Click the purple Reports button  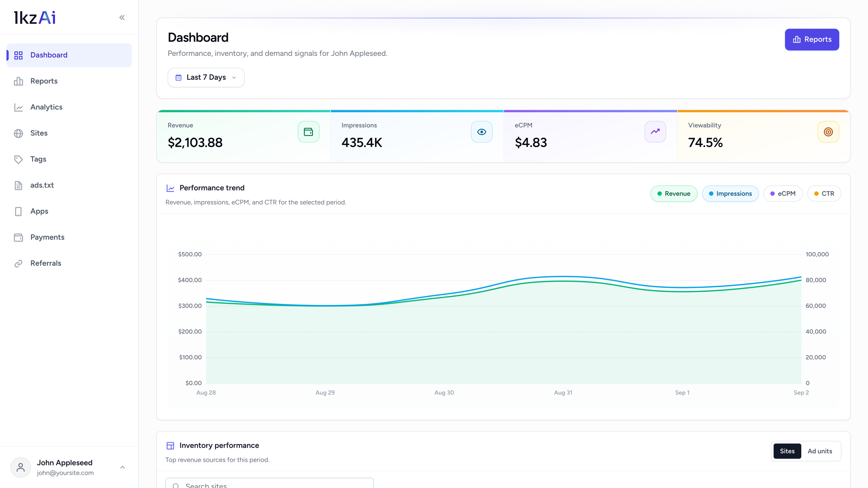(x=812, y=39)
